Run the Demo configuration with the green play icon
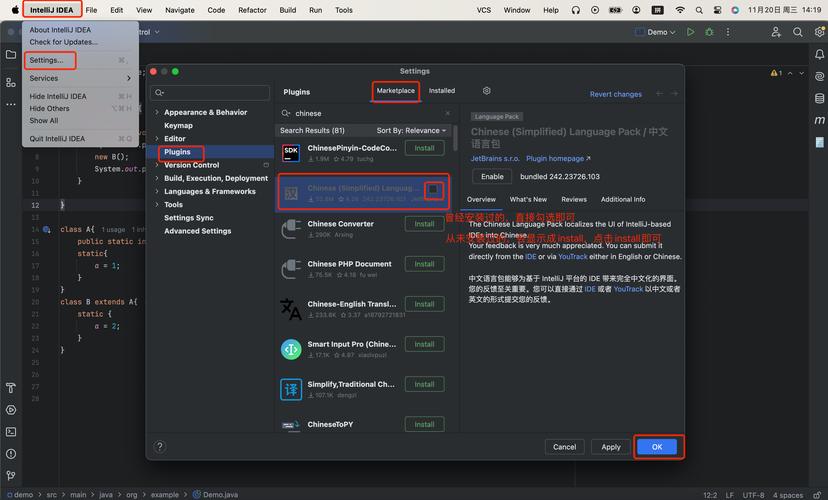Viewport: 828px width, 500px height. [x=689, y=32]
